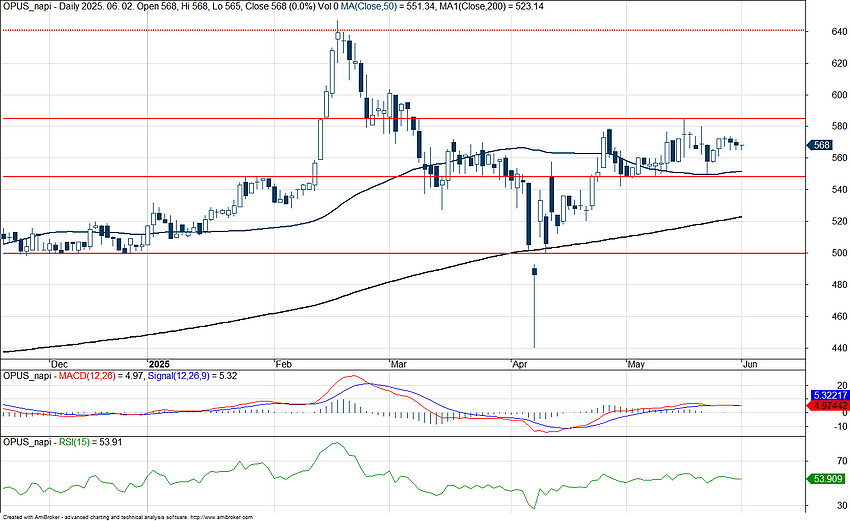Click the 500 price axis label
Image resolution: width=850 pixels, height=521 pixels.
pyautogui.click(x=839, y=253)
